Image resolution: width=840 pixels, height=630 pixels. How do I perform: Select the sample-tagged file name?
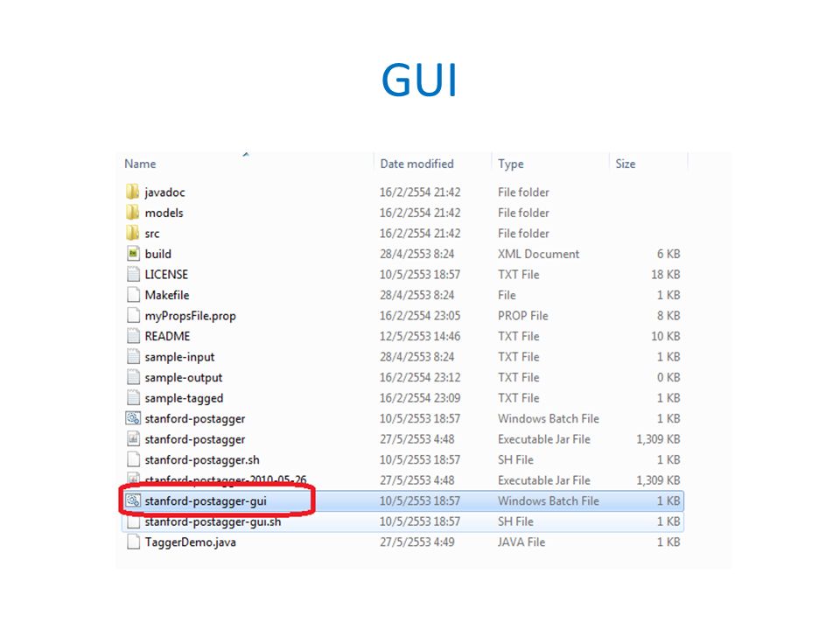click(184, 399)
